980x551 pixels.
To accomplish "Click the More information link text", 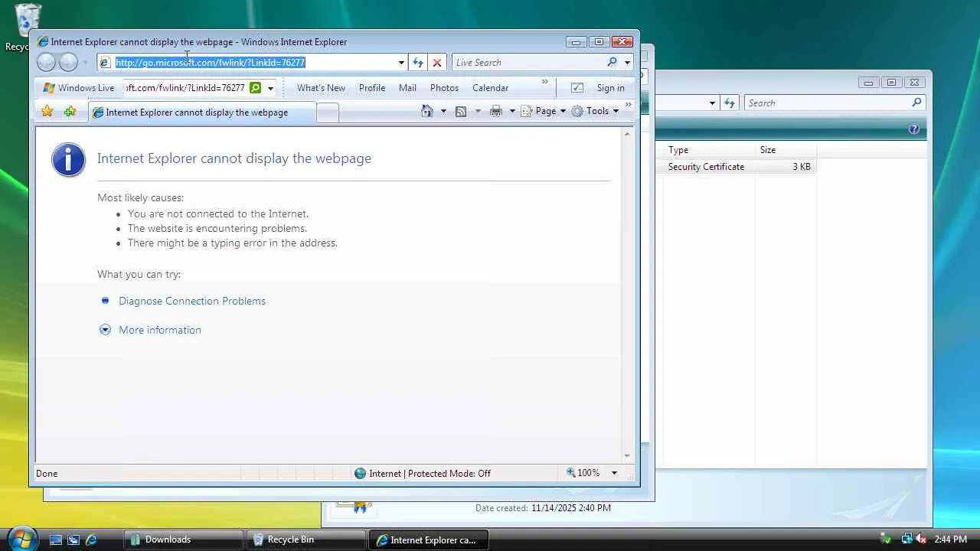I will pos(160,330).
